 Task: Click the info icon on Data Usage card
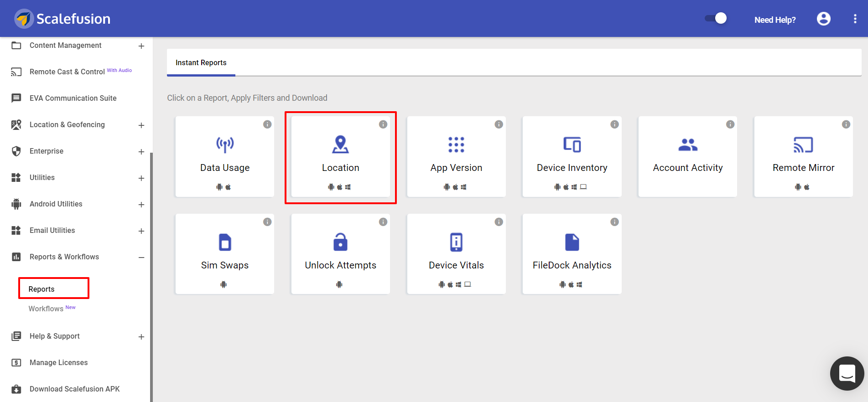point(267,124)
